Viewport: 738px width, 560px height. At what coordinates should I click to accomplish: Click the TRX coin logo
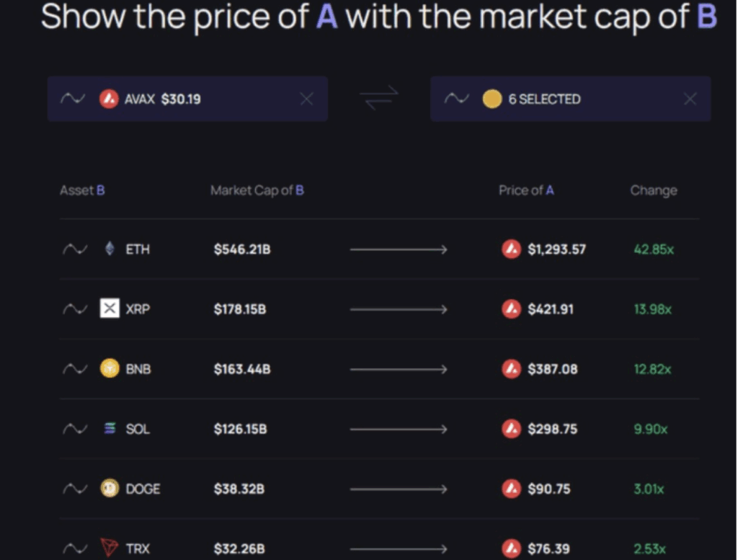[x=109, y=548]
